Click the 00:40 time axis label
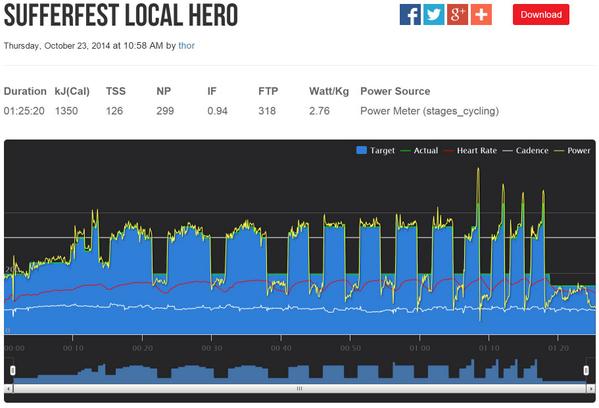599x408 pixels. tap(281, 348)
